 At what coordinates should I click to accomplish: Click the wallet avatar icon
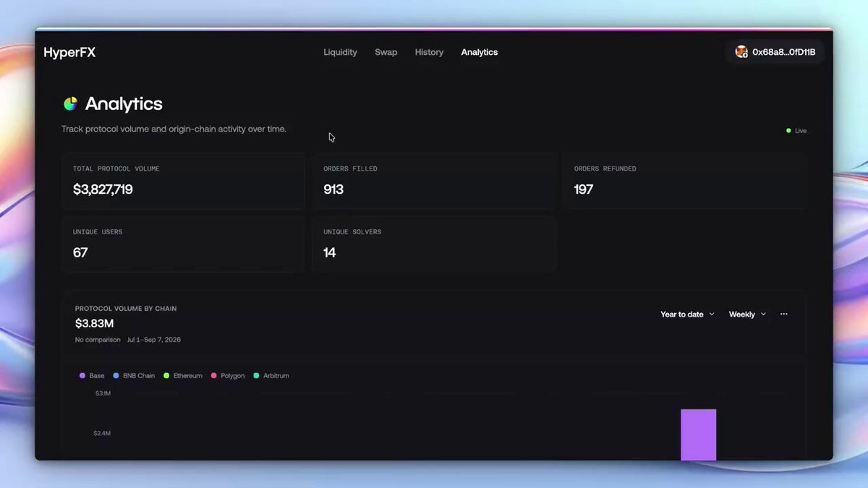[x=741, y=52]
